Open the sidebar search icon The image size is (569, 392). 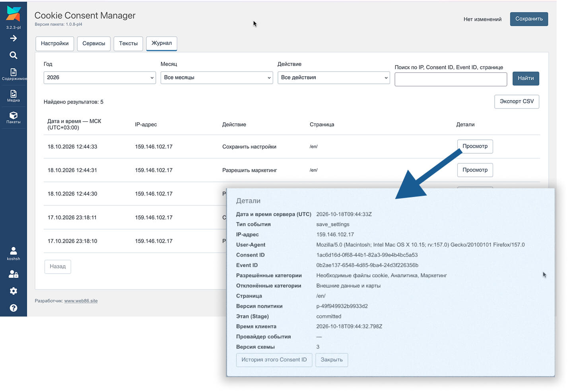tap(14, 55)
